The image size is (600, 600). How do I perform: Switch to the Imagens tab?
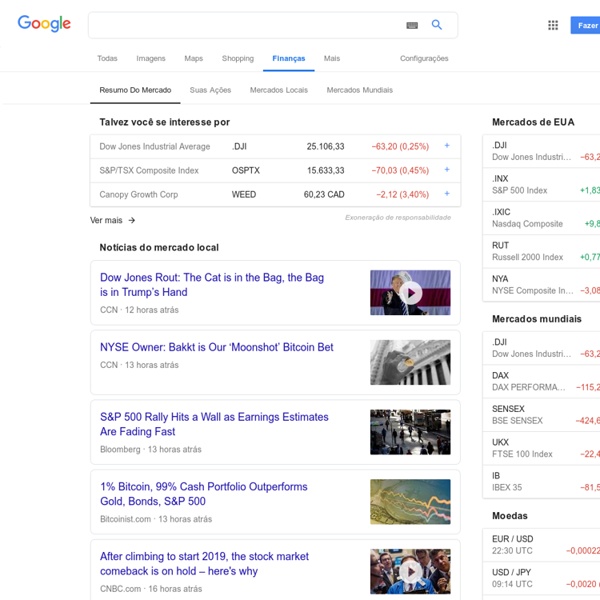point(151,59)
